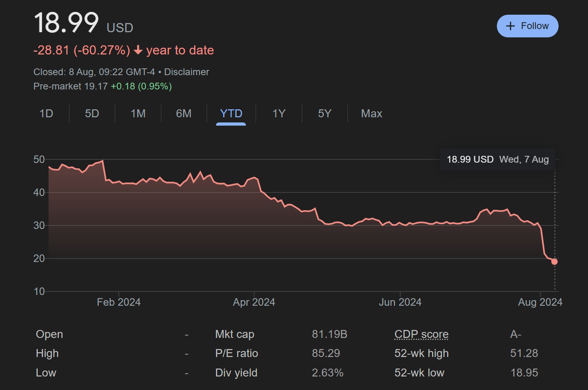Click the Apr 2024 axis label
Image resolution: width=588 pixels, height=390 pixels.
[x=254, y=302]
